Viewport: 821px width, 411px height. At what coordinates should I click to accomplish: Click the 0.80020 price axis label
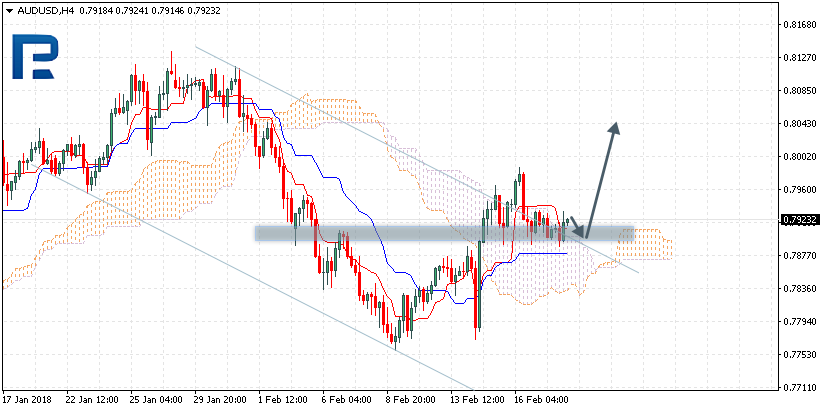coord(798,157)
